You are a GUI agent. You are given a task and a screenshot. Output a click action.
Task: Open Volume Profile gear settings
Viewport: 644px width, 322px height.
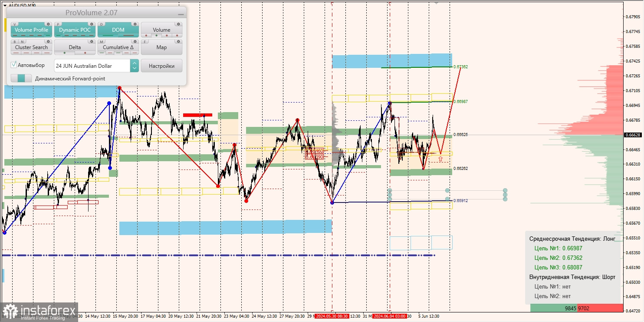tap(48, 24)
